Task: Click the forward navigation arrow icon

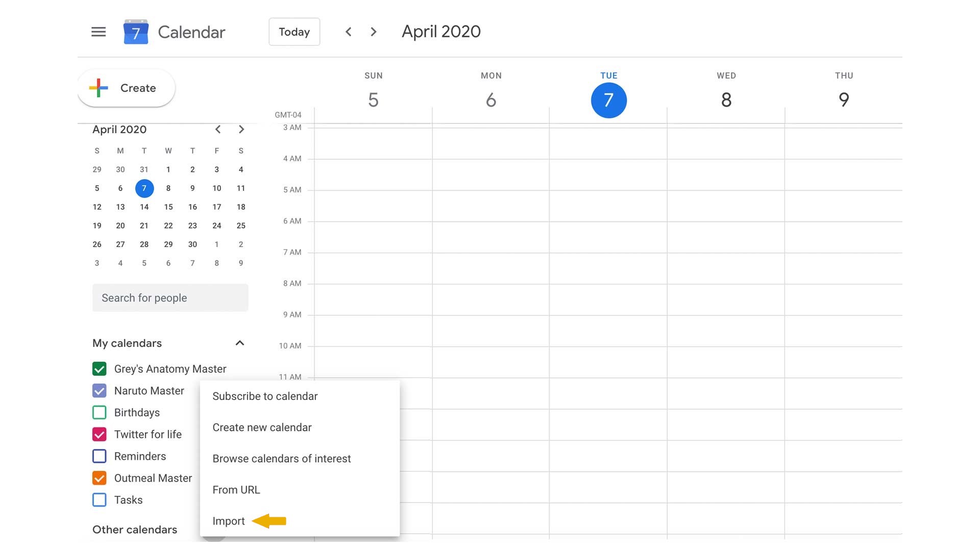Action: (373, 32)
